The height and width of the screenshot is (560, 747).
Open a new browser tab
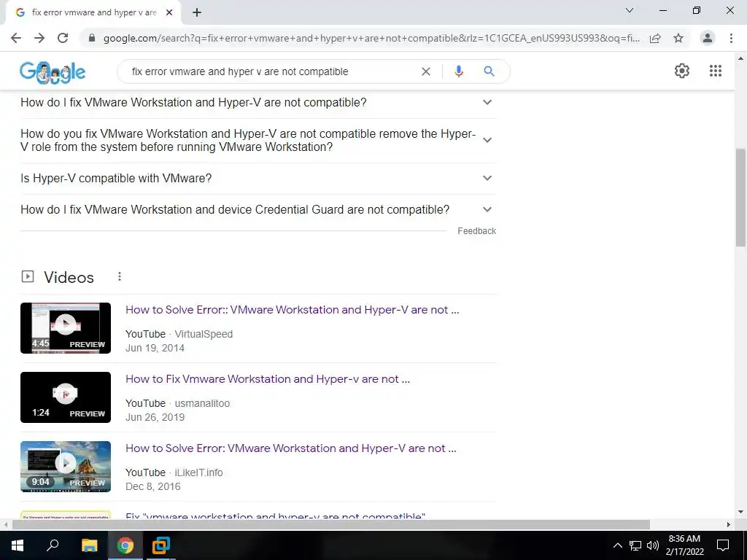coord(197,12)
